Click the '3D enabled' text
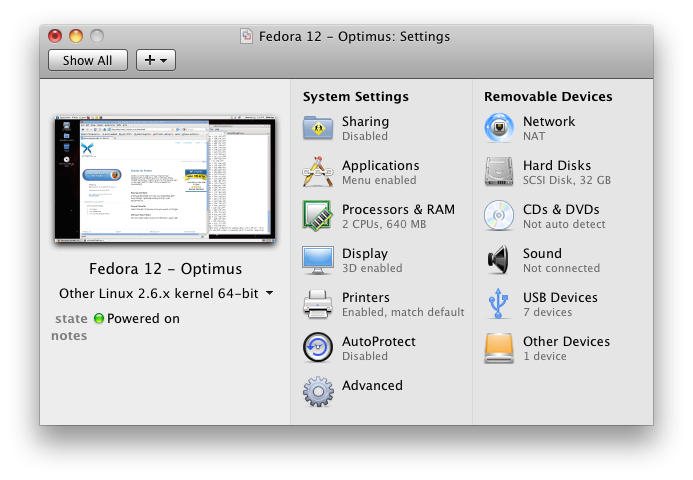 pyautogui.click(x=372, y=268)
